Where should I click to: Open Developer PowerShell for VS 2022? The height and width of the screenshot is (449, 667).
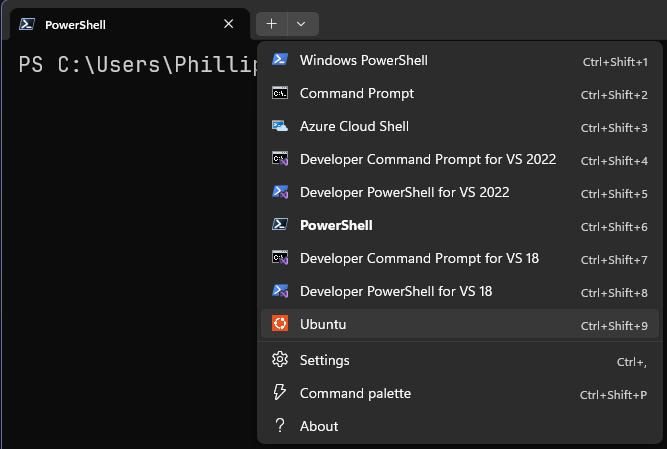click(460, 192)
